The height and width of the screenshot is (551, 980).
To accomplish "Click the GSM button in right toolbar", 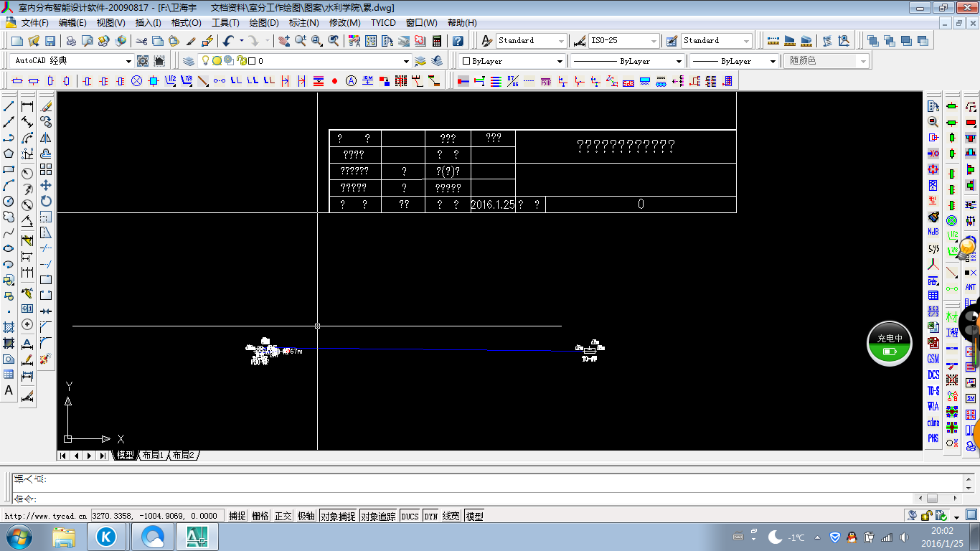I will point(933,359).
